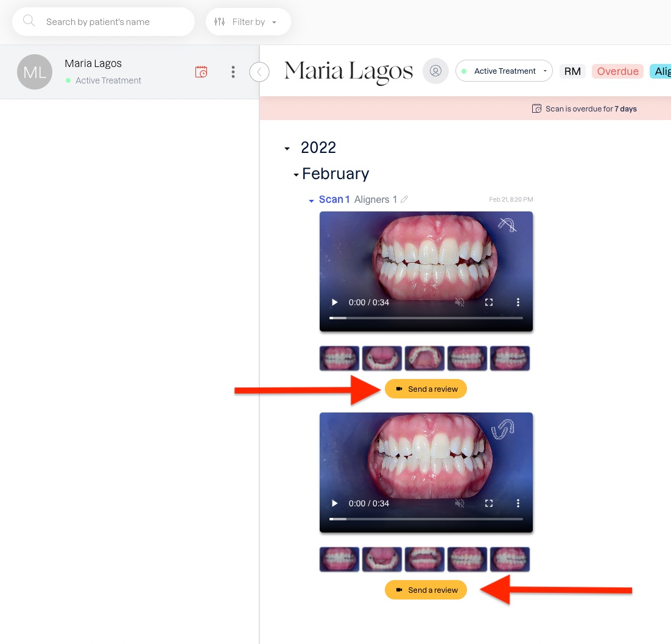Collapse the patient list with the chevron circle
The width and height of the screenshot is (671, 644).
[x=259, y=72]
